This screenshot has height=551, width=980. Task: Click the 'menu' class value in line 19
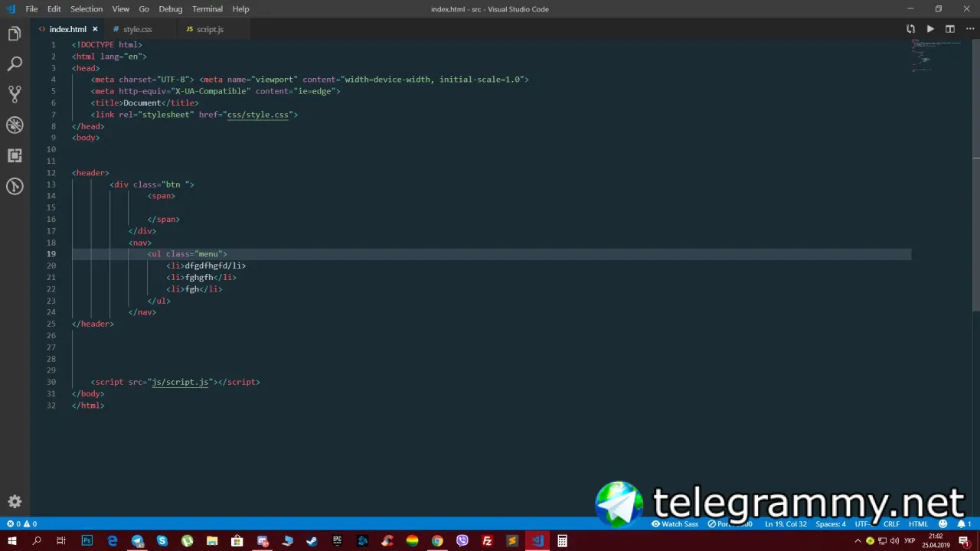coord(208,254)
